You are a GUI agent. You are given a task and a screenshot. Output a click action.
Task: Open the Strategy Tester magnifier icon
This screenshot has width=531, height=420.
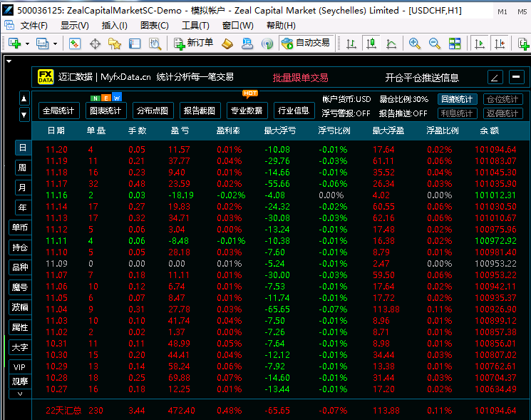[155, 43]
